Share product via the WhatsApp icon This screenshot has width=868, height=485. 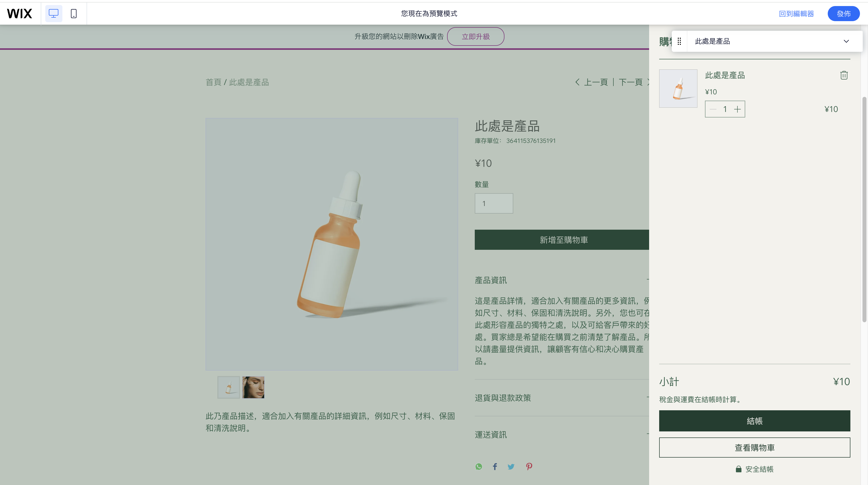point(479,466)
